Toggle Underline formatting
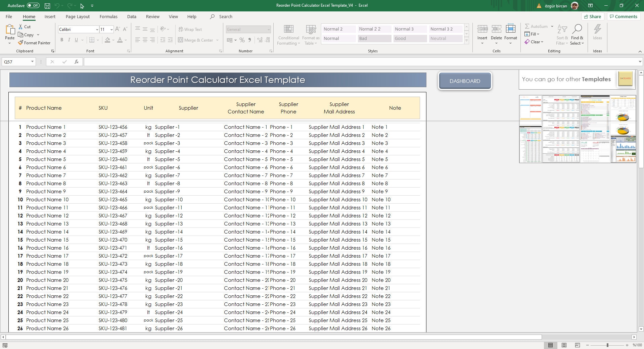The height and width of the screenshot is (349, 644). point(76,40)
